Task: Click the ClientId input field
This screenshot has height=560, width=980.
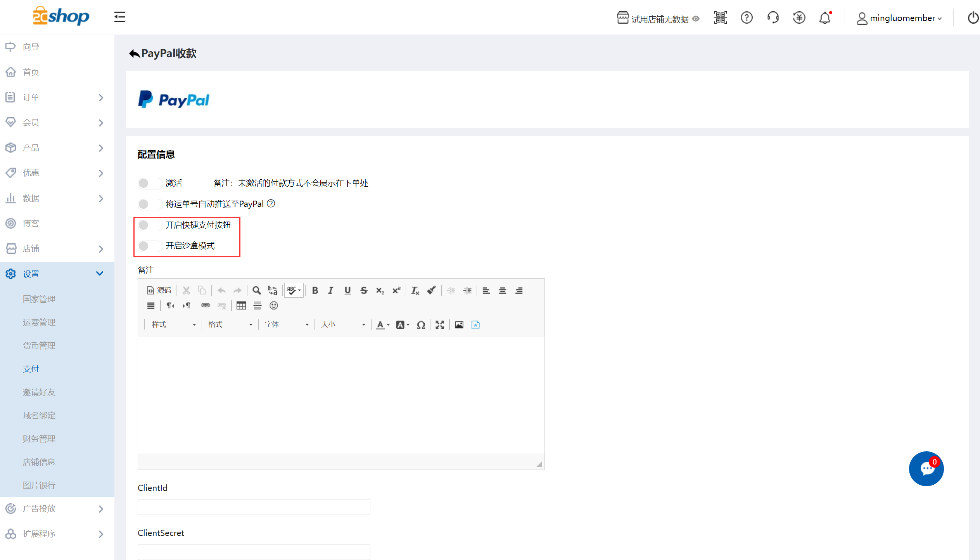Action: [x=254, y=507]
